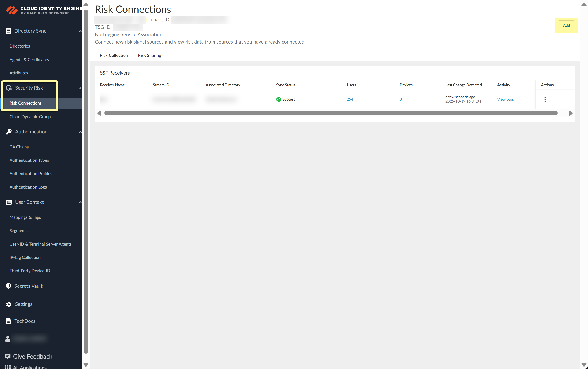Viewport: 588px width, 369px height.
Task: Click the User Context list icon
Action: click(9, 202)
